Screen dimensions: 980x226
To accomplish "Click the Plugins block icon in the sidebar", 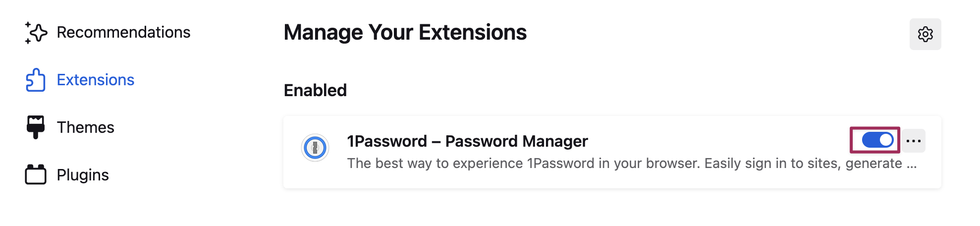I will [36, 174].
